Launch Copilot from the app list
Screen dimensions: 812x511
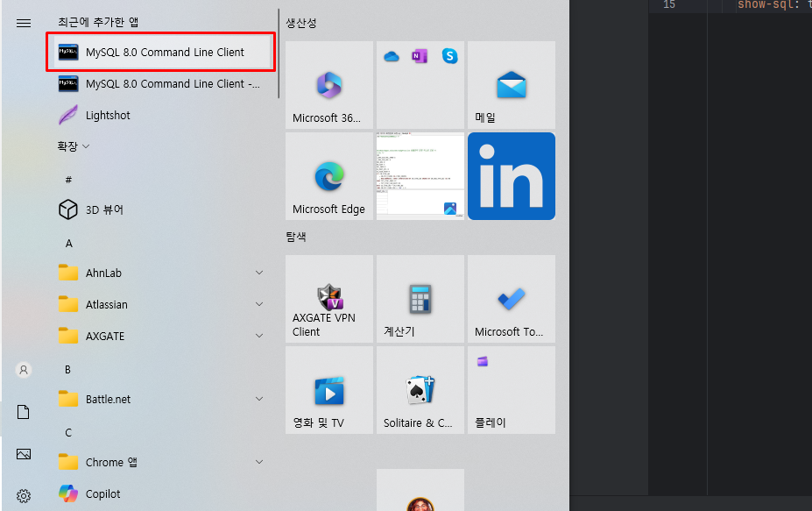coord(160,493)
